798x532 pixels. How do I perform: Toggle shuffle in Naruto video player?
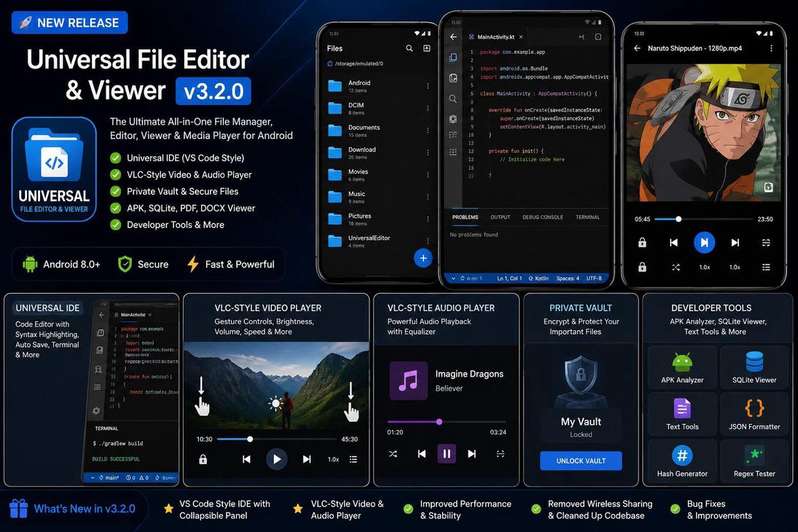coord(676,267)
